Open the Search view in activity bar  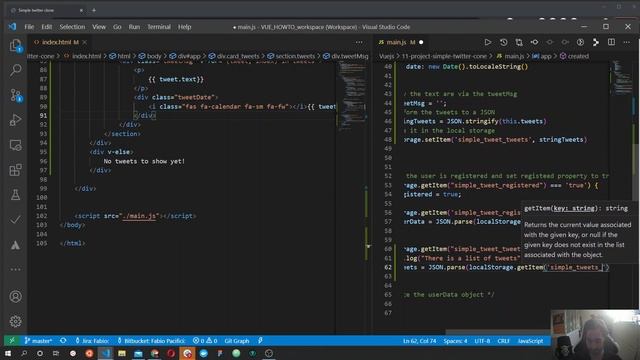point(16,70)
